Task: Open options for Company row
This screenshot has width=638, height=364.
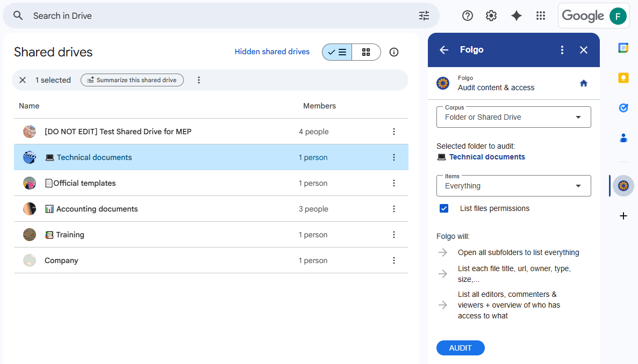Action: coord(393,260)
